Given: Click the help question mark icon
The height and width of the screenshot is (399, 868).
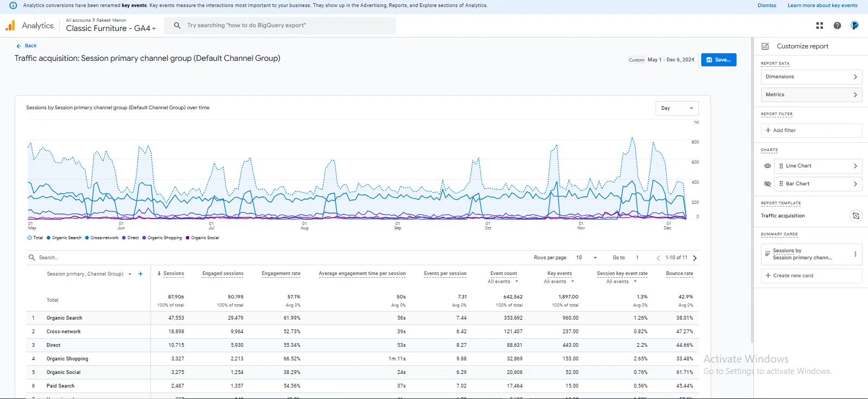Looking at the screenshot, I should coord(837,26).
